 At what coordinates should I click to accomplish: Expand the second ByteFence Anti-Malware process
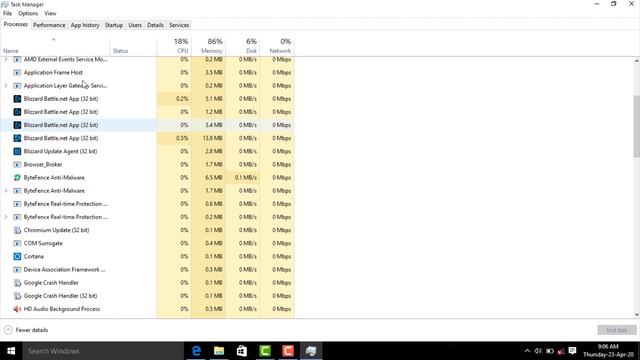6,191
